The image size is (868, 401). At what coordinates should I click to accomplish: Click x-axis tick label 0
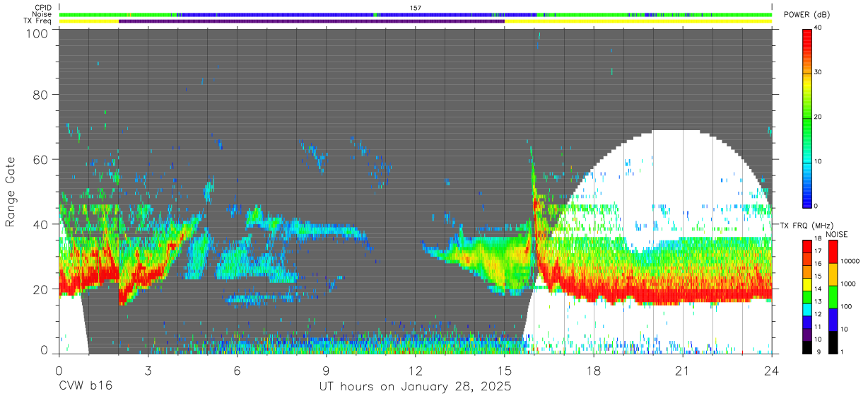(59, 370)
